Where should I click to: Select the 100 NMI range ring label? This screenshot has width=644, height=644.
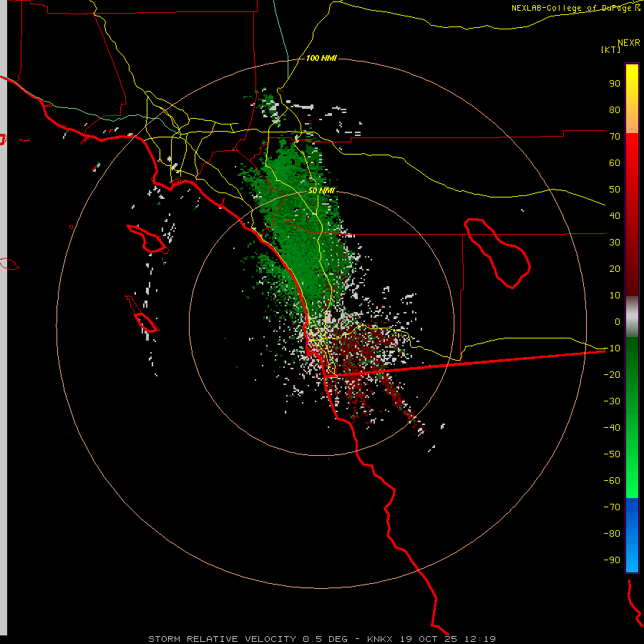pyautogui.click(x=321, y=58)
